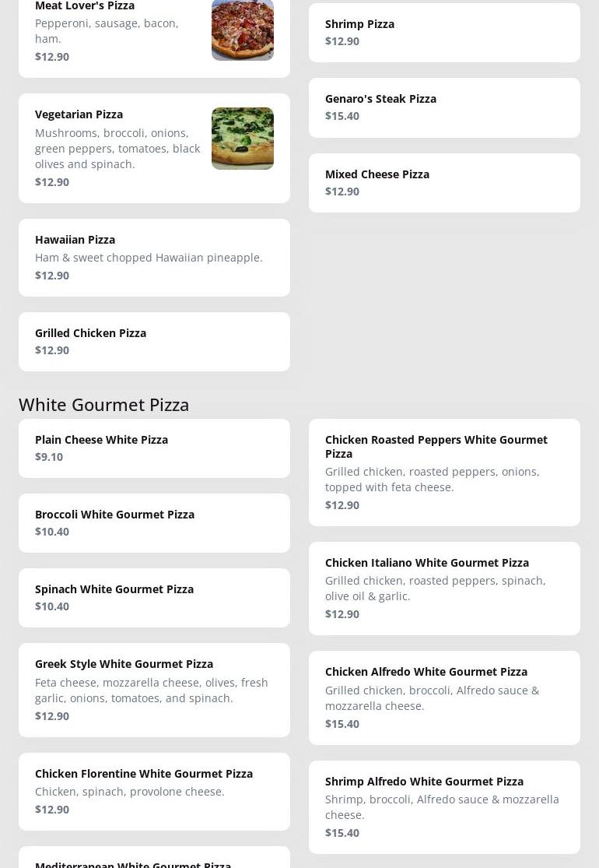Open Chicken Florentine White Gourmet Pizza
Screen dimensions: 599x868
coord(154,791)
